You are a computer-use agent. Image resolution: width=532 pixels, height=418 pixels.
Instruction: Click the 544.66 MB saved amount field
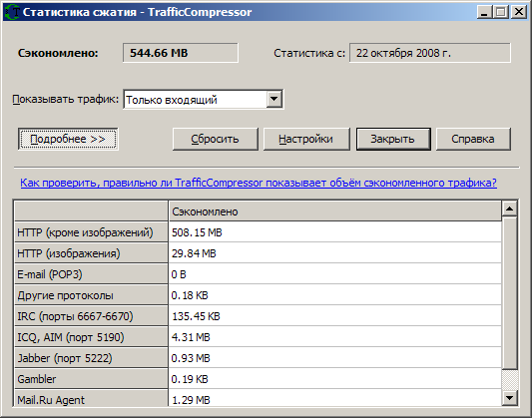[181, 53]
